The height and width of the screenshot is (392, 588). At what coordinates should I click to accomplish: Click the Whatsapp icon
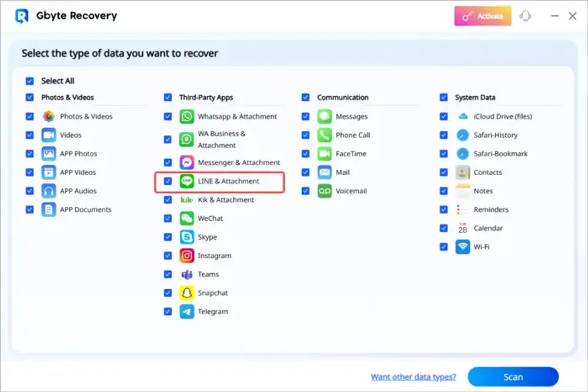187,116
